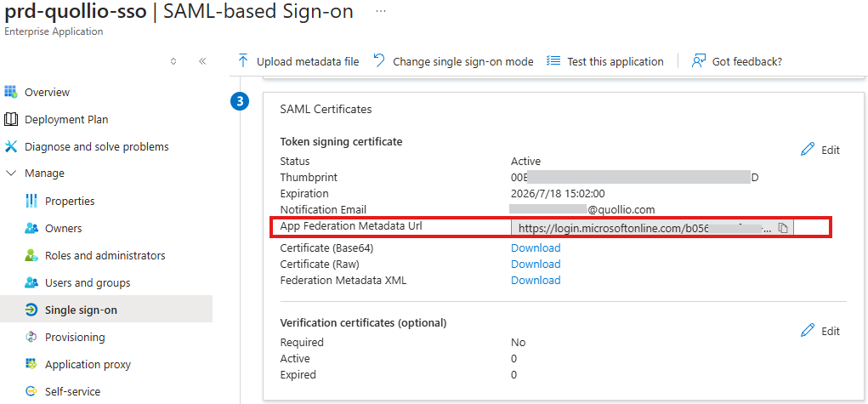Viewport: 868px width, 404px height.
Task: Open the Overview grid icon
Action: [x=11, y=92]
